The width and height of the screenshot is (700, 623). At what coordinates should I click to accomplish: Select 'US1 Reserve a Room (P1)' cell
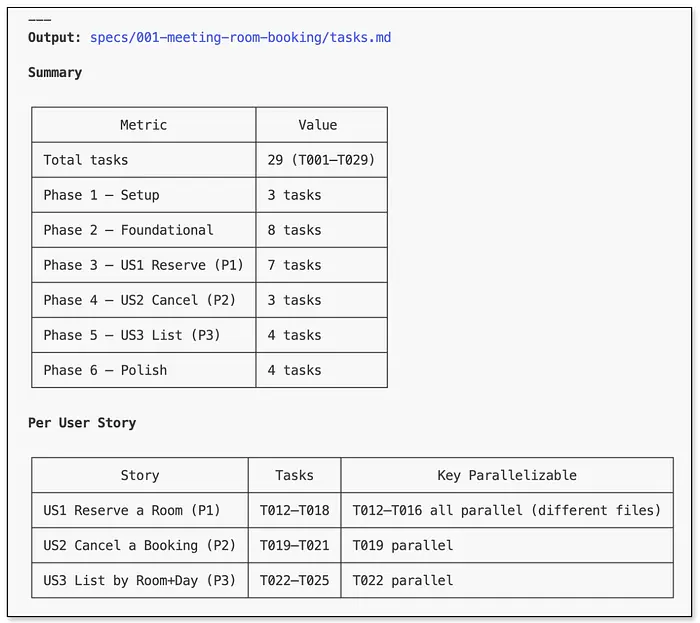tap(140, 510)
